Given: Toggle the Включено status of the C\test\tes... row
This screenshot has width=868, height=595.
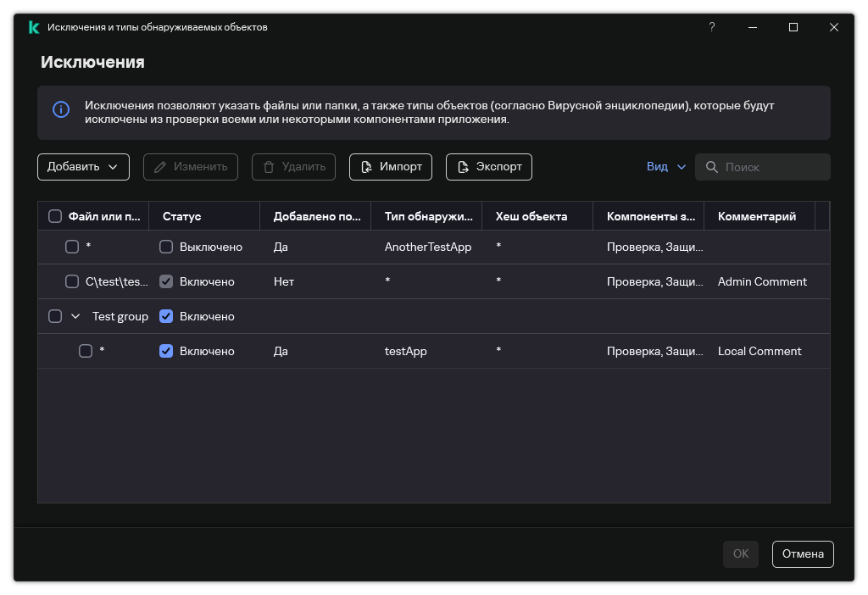Looking at the screenshot, I should click(166, 281).
